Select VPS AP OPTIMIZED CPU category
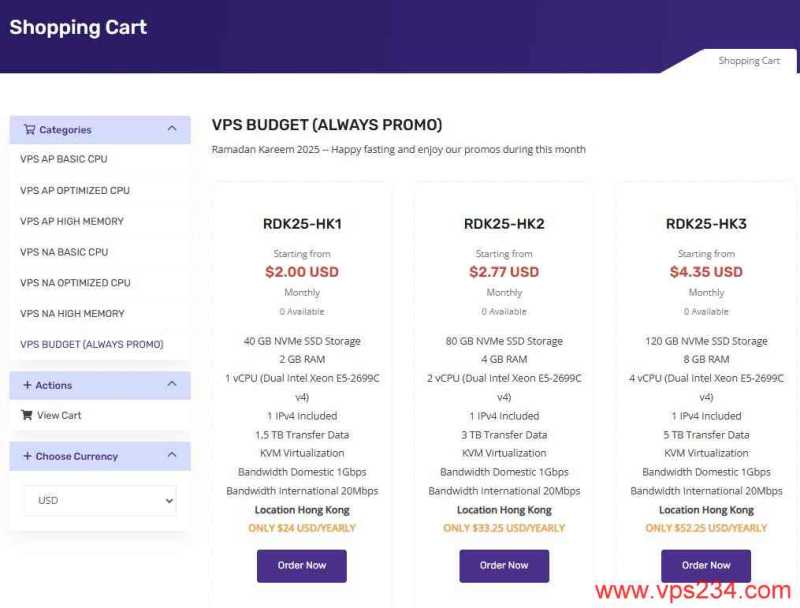 tap(75, 190)
